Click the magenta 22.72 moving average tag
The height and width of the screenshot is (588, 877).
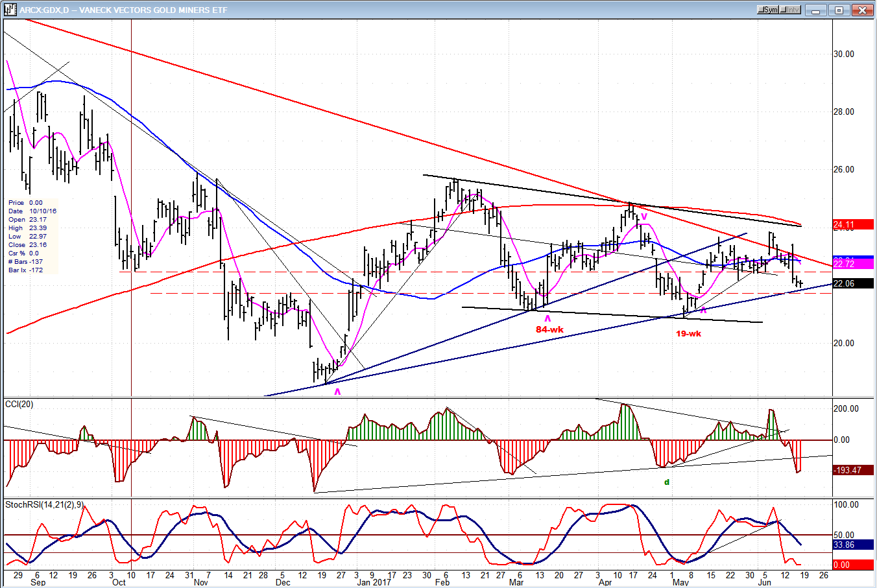click(853, 265)
